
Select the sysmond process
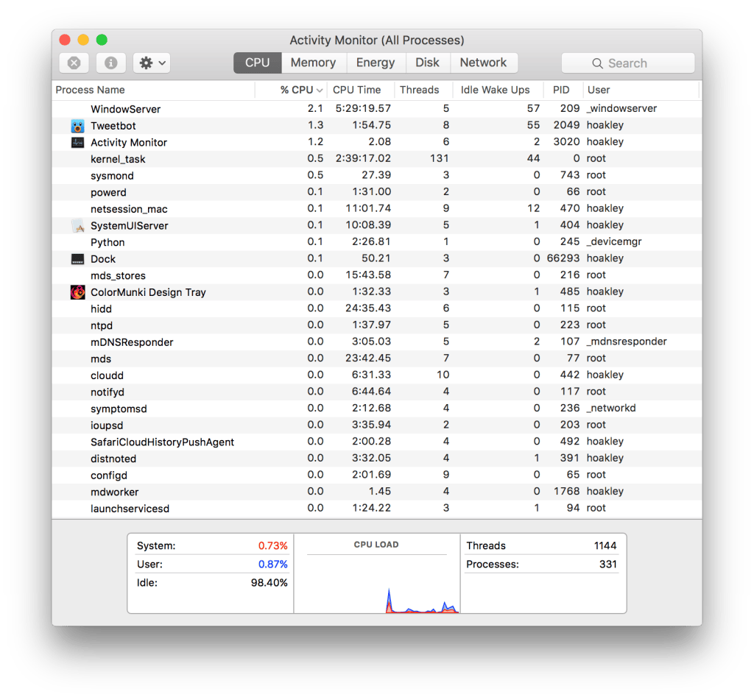[377, 175]
